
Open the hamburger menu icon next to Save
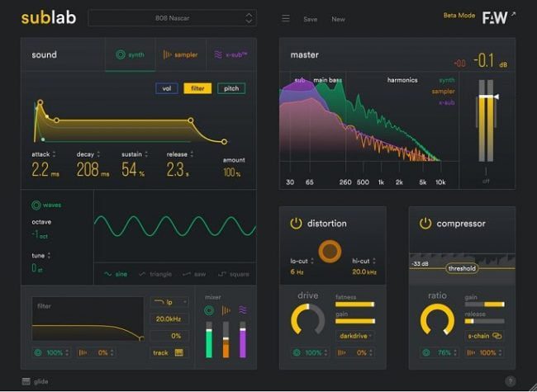pos(286,18)
